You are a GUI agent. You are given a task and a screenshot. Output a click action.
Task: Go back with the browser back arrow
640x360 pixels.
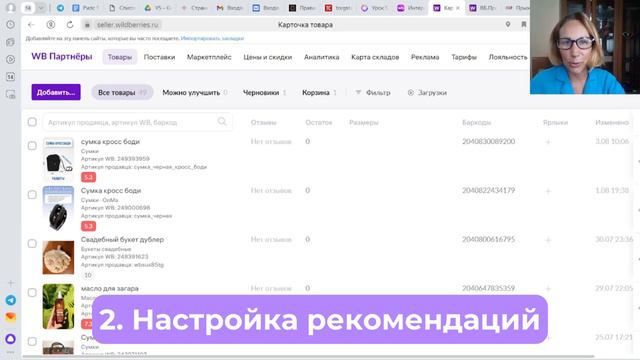(x=31, y=25)
